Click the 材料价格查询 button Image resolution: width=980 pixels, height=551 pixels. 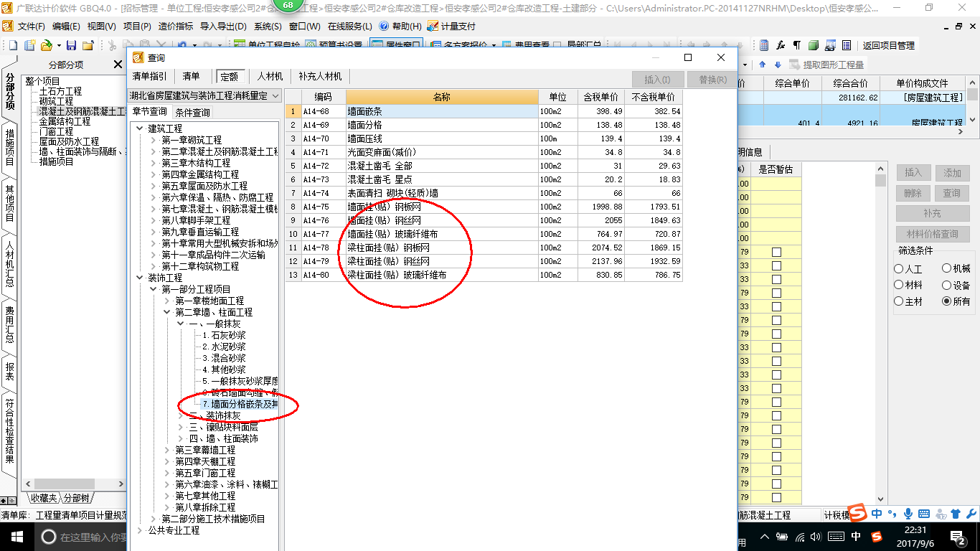(933, 234)
